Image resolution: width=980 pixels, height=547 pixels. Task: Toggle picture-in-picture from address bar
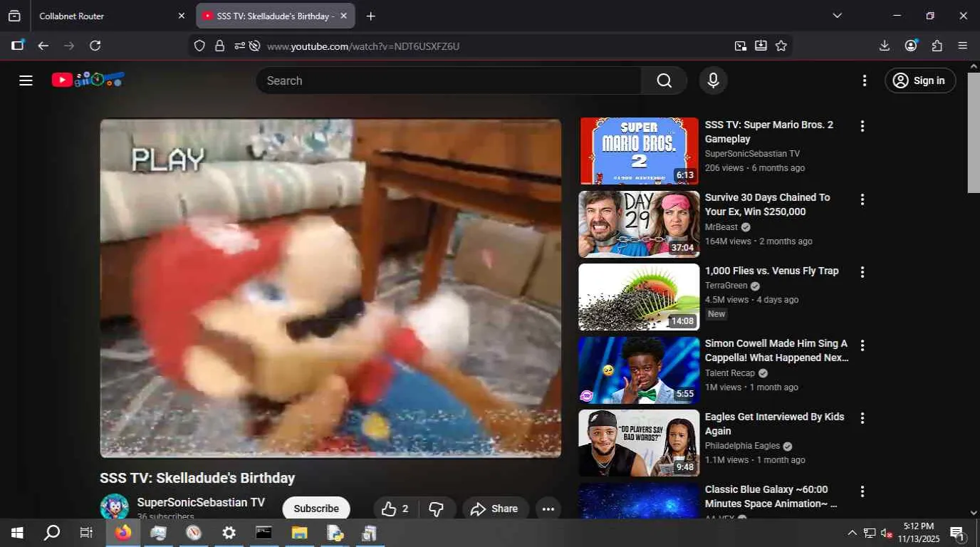(741, 46)
